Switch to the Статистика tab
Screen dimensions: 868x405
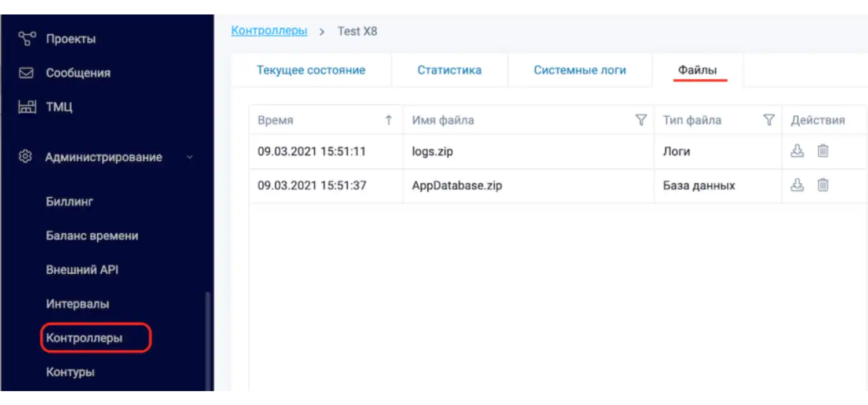(449, 69)
